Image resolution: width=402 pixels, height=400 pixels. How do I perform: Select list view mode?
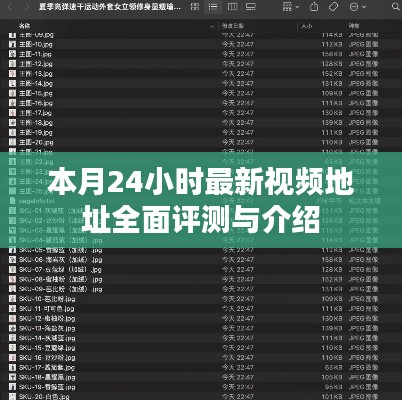coord(213,7)
